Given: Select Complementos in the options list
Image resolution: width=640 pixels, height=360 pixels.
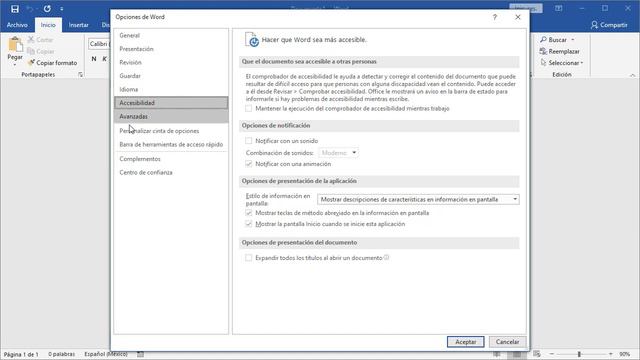Looking at the screenshot, I should (x=171, y=159).
